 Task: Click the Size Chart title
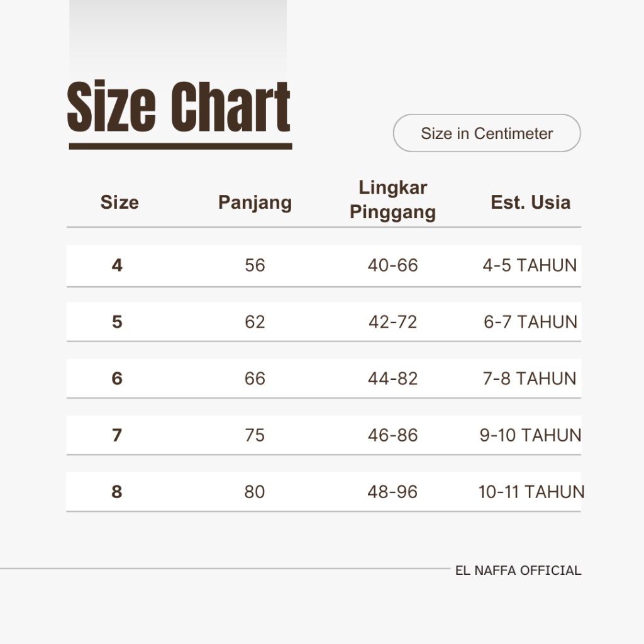click(179, 107)
